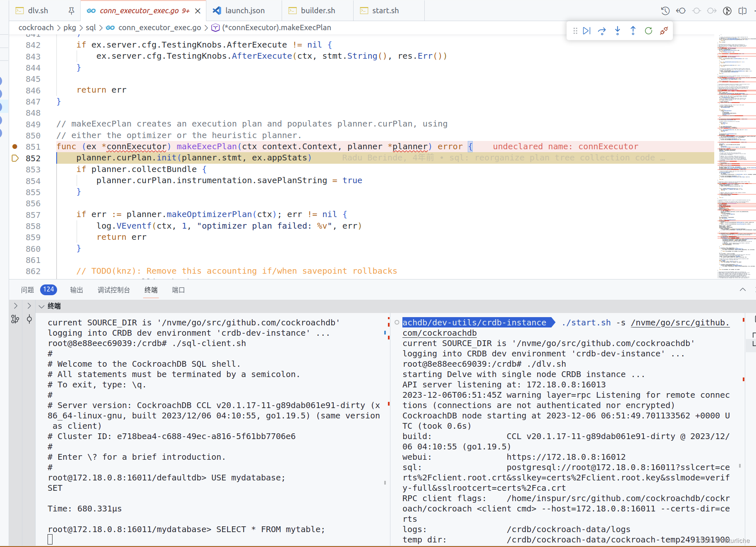The height and width of the screenshot is (547, 756).
Task: Click the savePlanString = true statement
Action: pyautogui.click(x=229, y=180)
